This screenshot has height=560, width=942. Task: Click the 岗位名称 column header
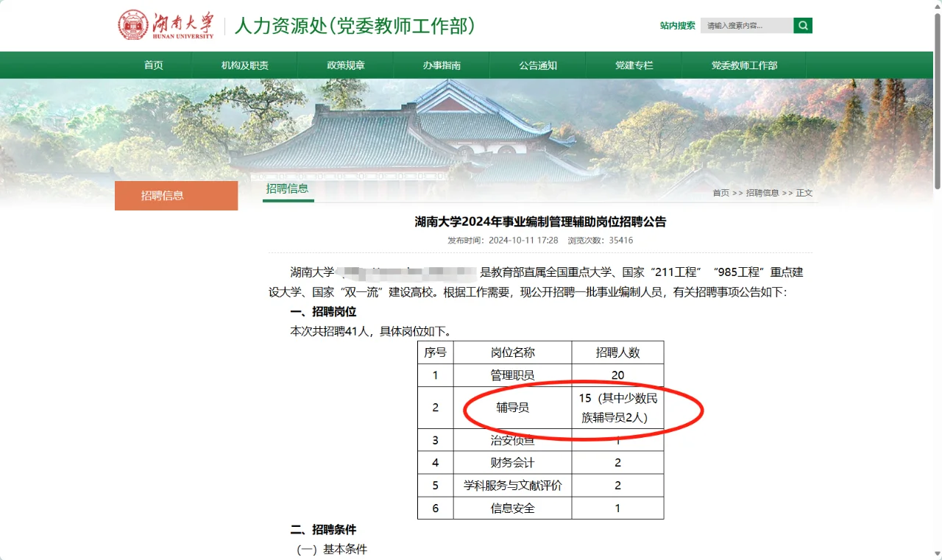coord(512,352)
